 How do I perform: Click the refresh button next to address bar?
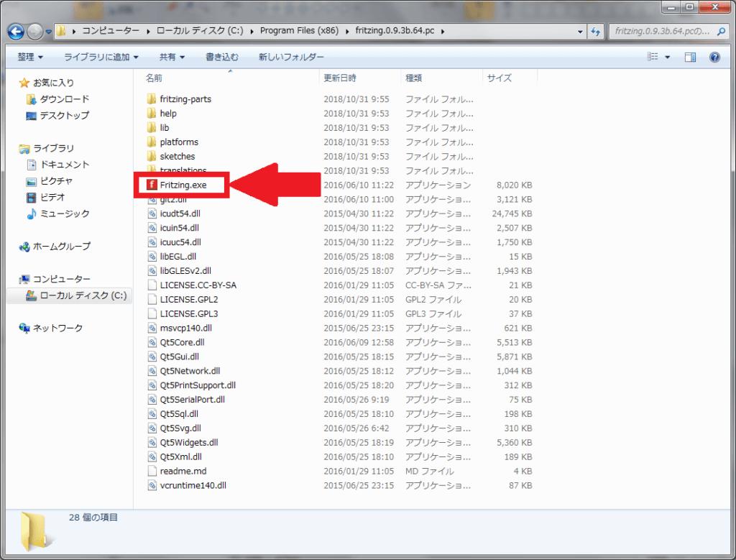(x=596, y=32)
